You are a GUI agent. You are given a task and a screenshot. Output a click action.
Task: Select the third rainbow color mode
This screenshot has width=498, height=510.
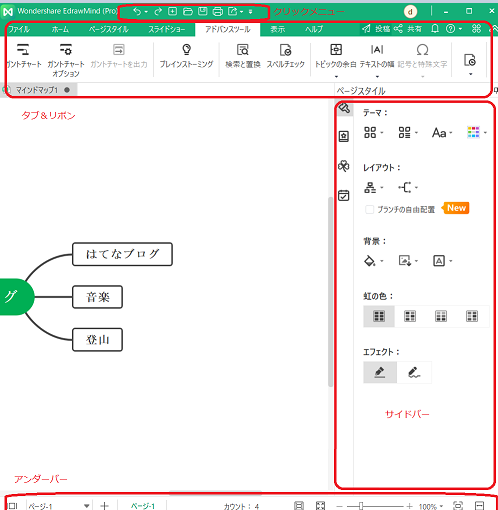pyautogui.click(x=441, y=316)
